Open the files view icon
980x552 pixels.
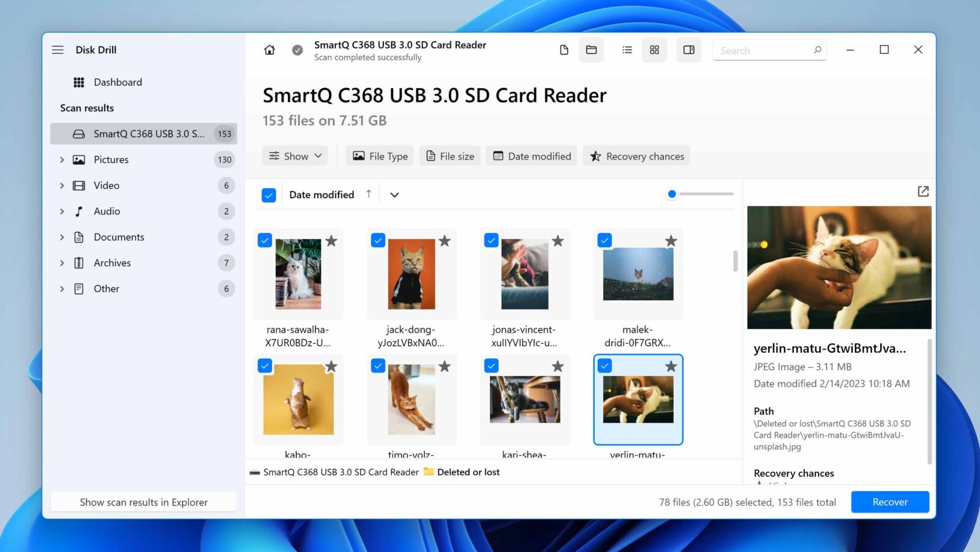tap(563, 50)
